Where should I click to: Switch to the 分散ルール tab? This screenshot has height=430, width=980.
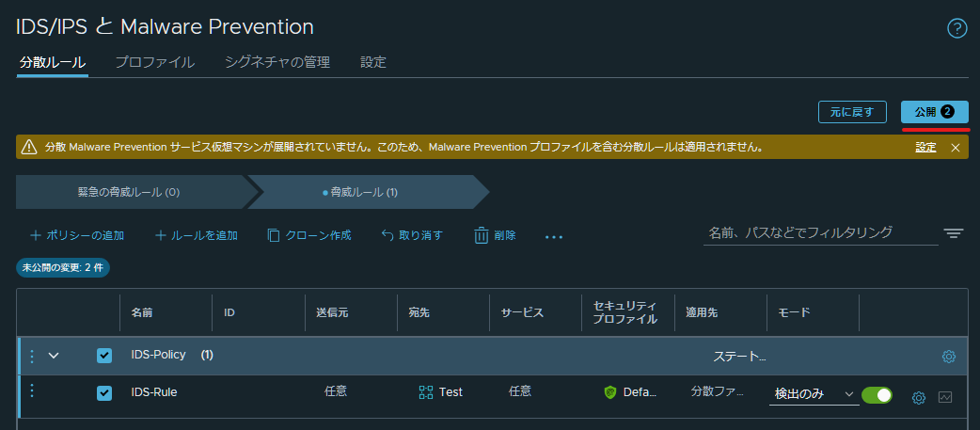[x=53, y=62]
